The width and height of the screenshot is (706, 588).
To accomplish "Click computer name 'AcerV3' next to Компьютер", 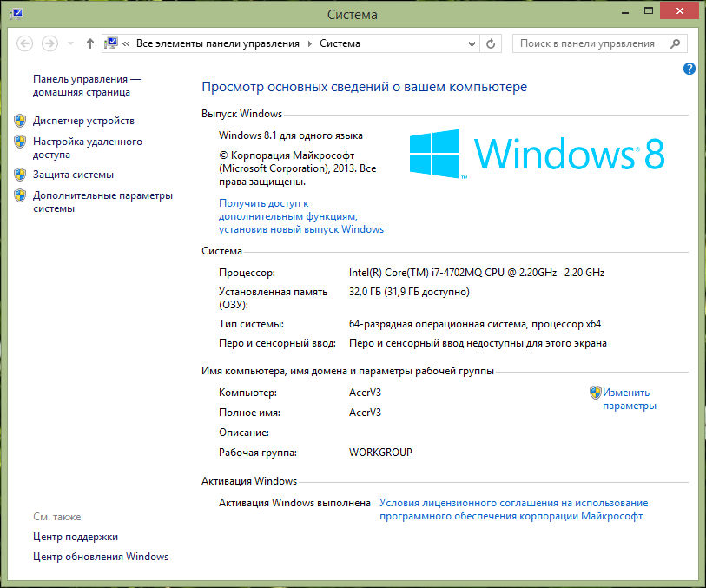I will click(x=365, y=393).
